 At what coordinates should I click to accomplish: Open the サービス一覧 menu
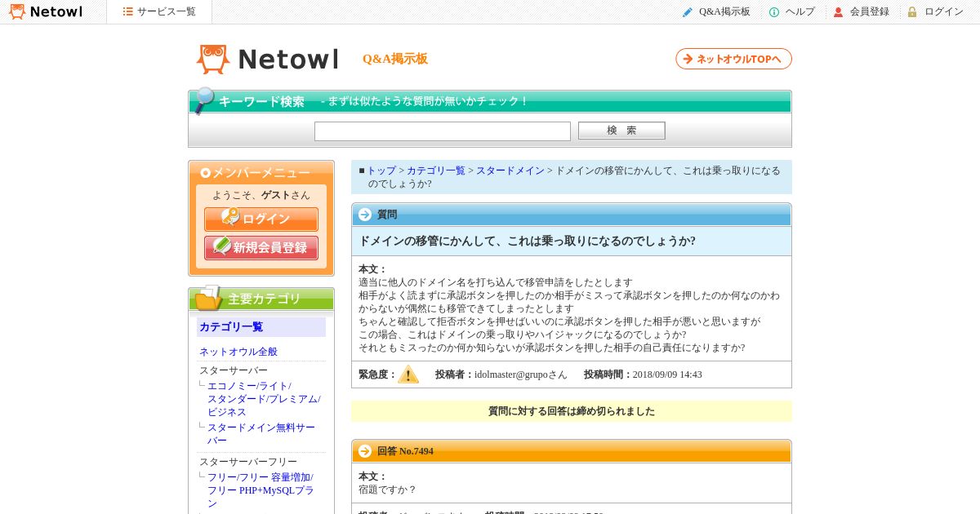(159, 11)
